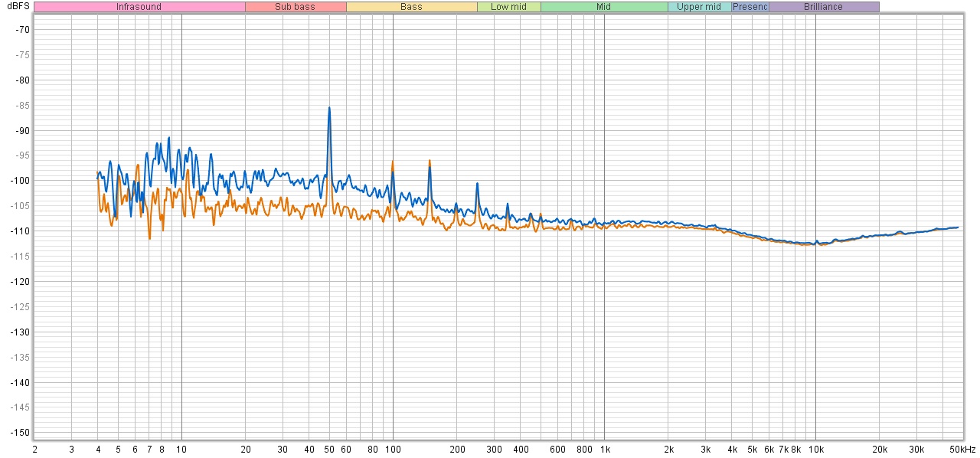980x458 pixels.
Task: Select the Sub bass band label
Action: [x=296, y=7]
